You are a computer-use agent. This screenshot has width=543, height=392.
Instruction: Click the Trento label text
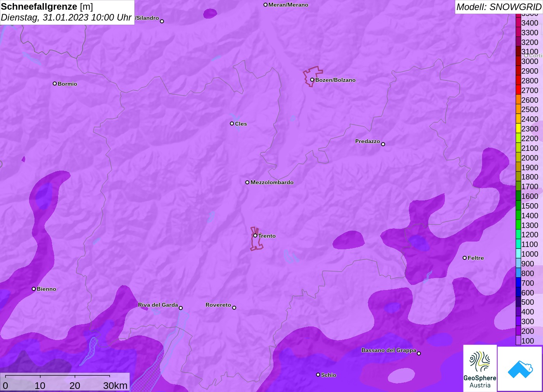(x=267, y=236)
